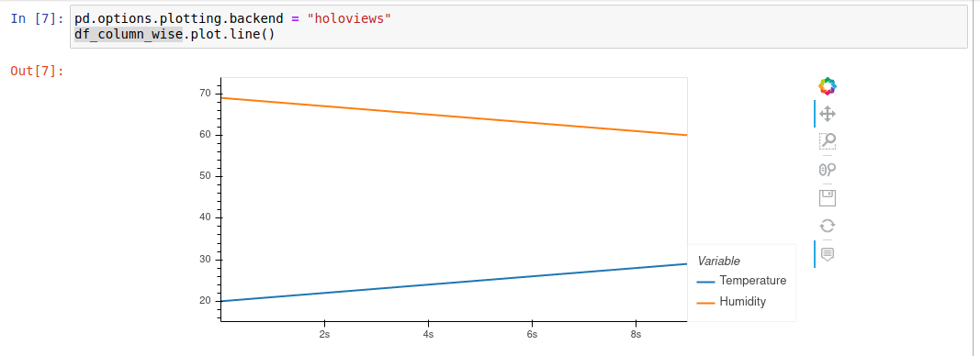Click the 8s x-axis tick label
The image size is (980, 356).
pyautogui.click(x=636, y=334)
